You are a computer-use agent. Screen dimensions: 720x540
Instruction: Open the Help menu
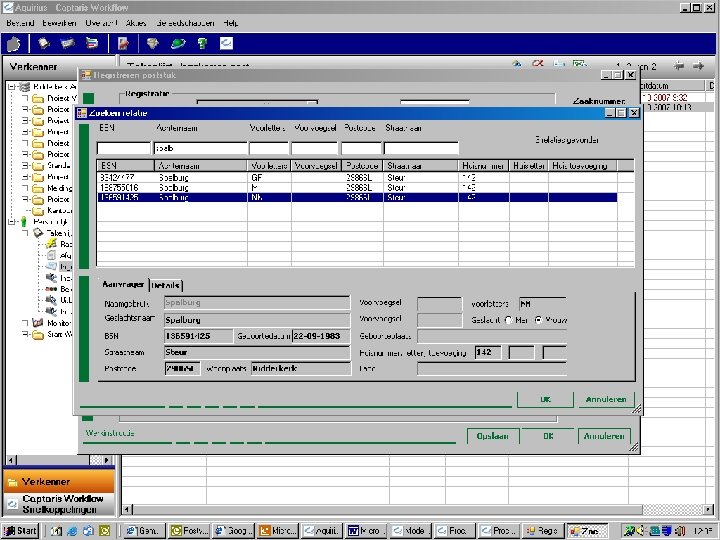[230, 22]
